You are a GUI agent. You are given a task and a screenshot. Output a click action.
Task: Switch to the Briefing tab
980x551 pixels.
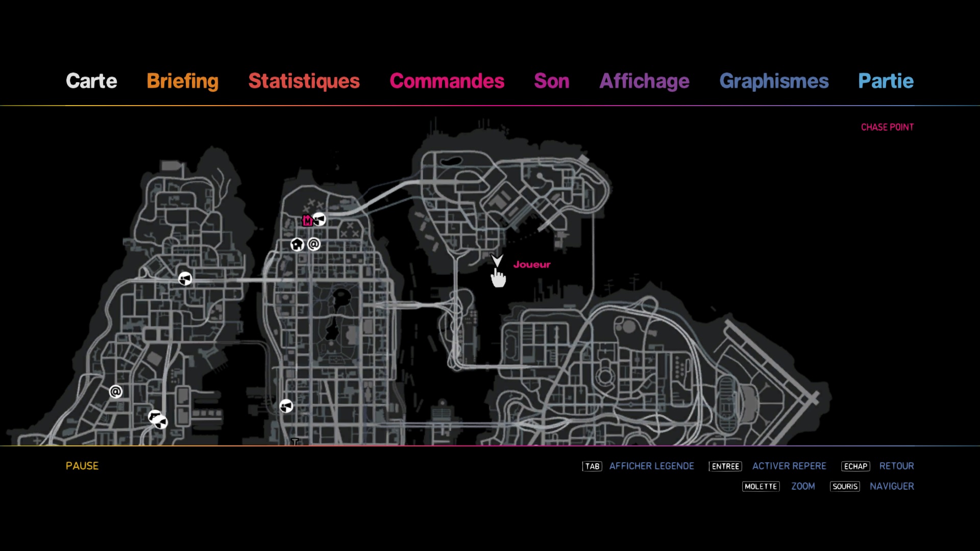pyautogui.click(x=183, y=82)
